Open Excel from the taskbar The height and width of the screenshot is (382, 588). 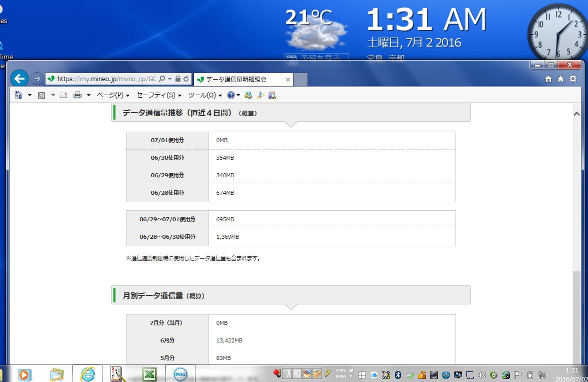[x=149, y=374]
